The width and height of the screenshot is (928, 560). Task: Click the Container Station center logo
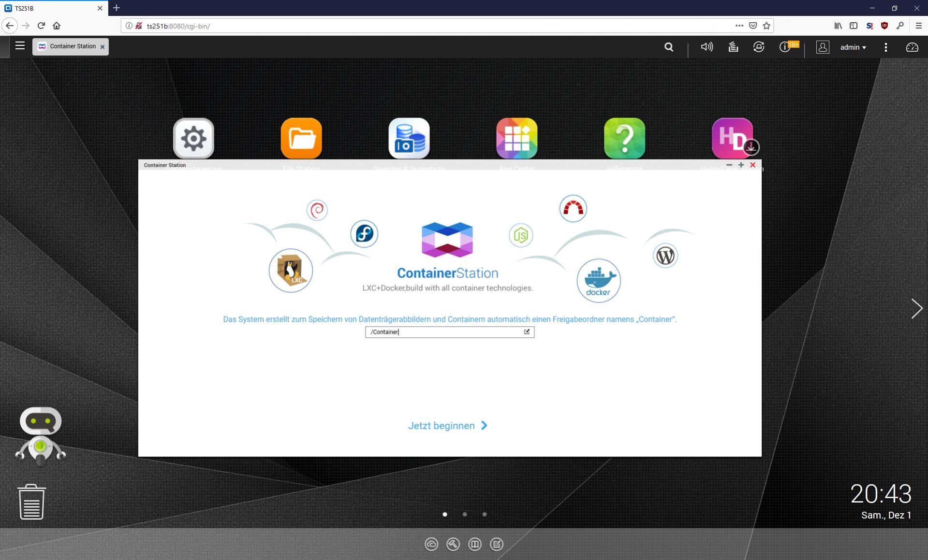447,240
